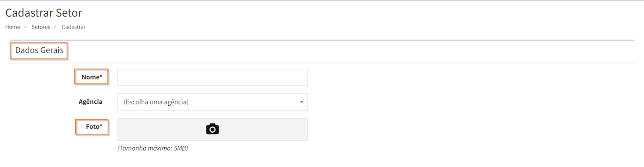Click the Agência field label

click(x=91, y=102)
